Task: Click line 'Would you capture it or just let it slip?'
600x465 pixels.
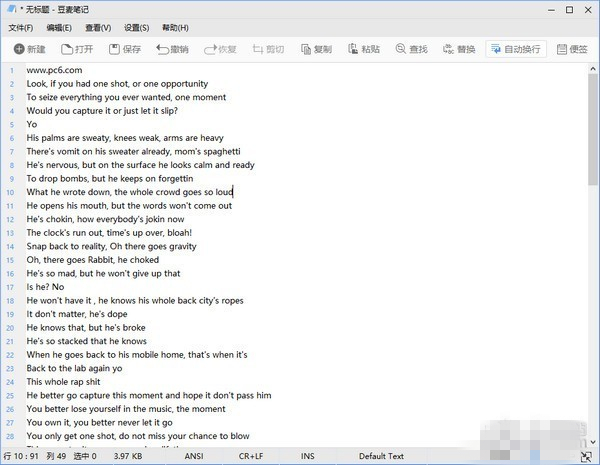Action: pyautogui.click(x=102, y=111)
